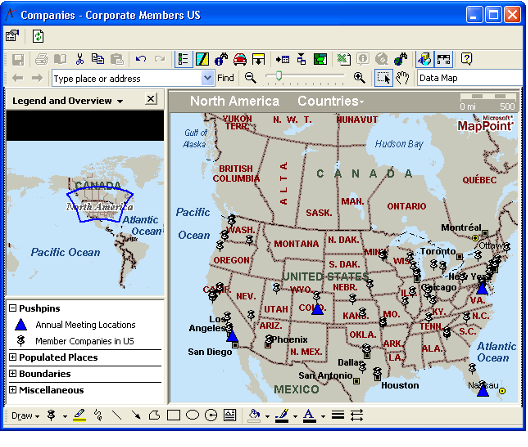Image resolution: width=528 pixels, height=447 pixels.
Task: Open the Route Planner car icon
Action: pyautogui.click(x=240, y=59)
